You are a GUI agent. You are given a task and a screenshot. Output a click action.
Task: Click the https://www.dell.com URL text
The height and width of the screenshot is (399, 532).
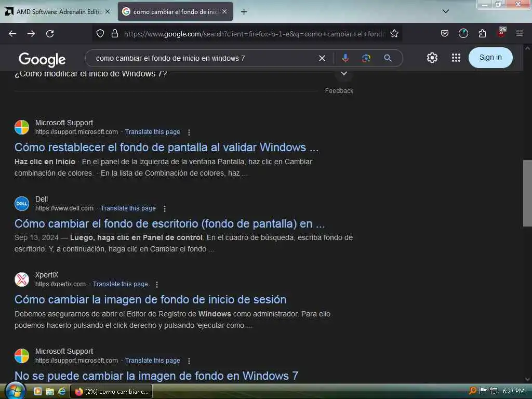[64, 208]
